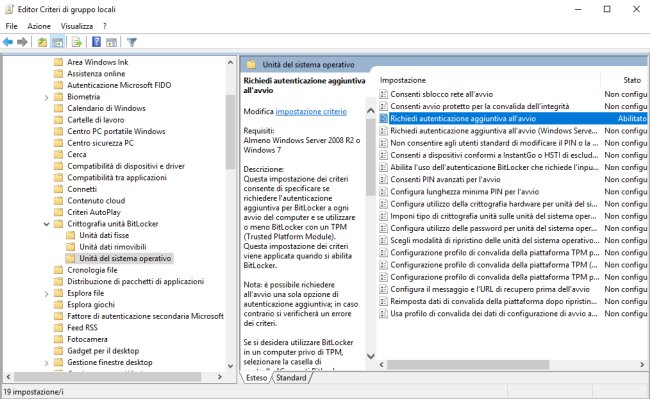Select Non consentire agli utenti standard di modificare il PIN
Image resolution: width=650 pixels, height=399 pixels.
513,143
